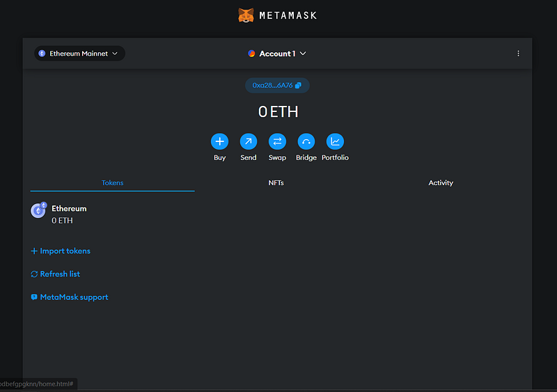Switch to the NFTs tab
This screenshot has width=557, height=392.
click(276, 182)
